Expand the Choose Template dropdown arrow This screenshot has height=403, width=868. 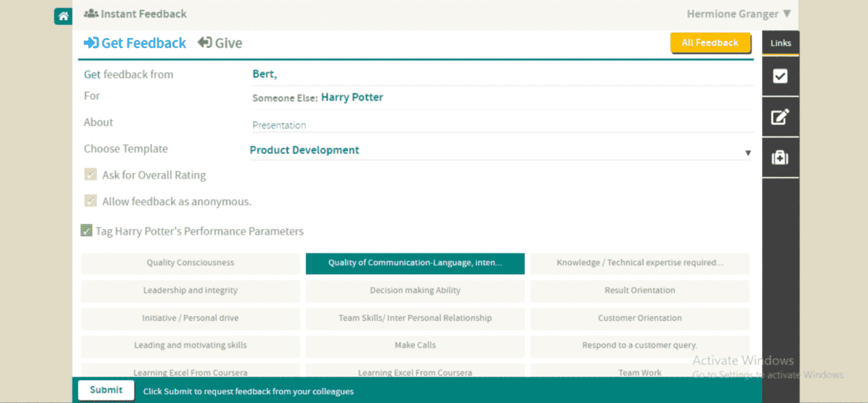pos(747,153)
